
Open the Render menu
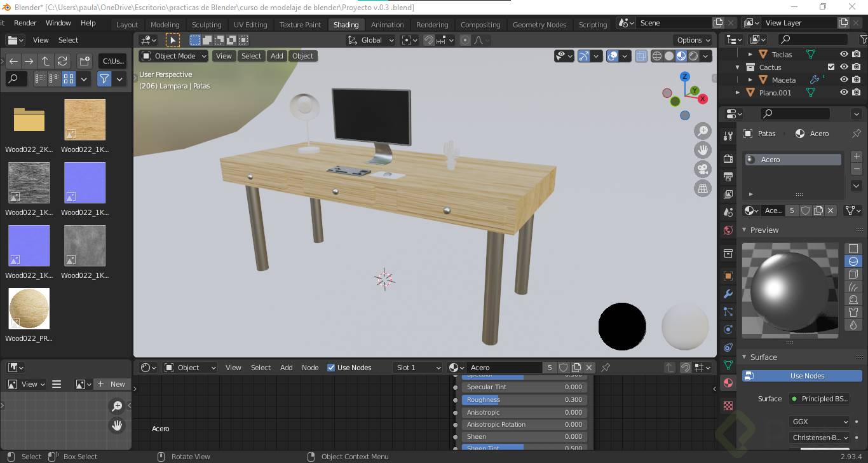click(25, 23)
